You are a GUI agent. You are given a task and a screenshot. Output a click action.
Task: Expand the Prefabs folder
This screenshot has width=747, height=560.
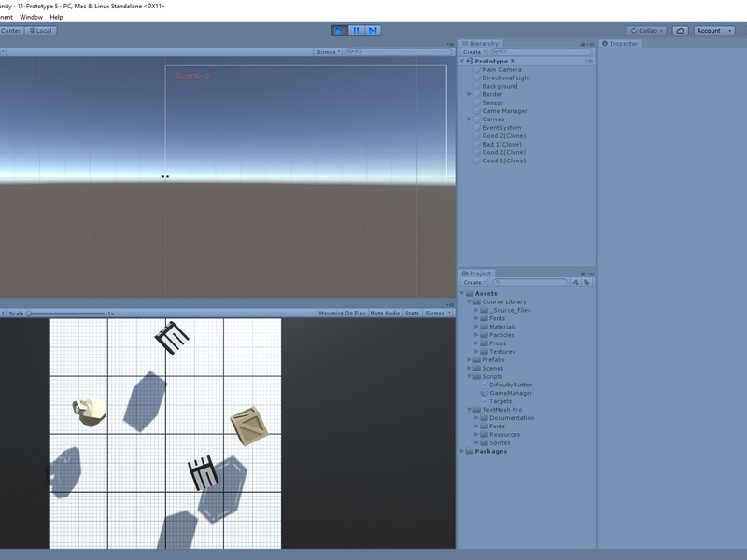click(470, 360)
